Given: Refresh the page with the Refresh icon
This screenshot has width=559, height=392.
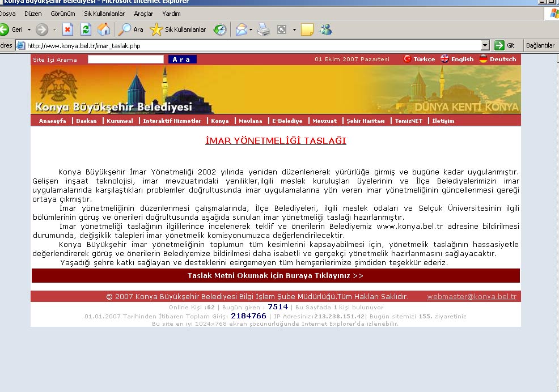Looking at the screenshot, I should pyautogui.click(x=86, y=29).
